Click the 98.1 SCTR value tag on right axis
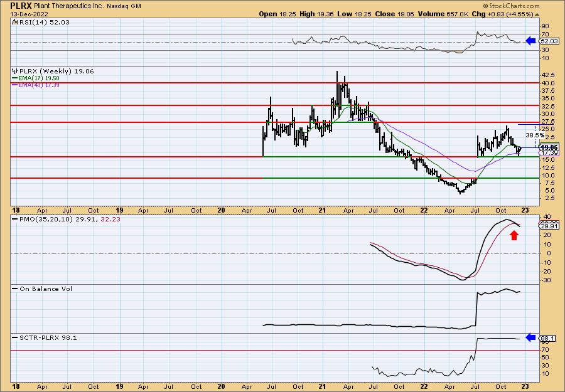The width and height of the screenshot is (565, 392). pos(547,339)
